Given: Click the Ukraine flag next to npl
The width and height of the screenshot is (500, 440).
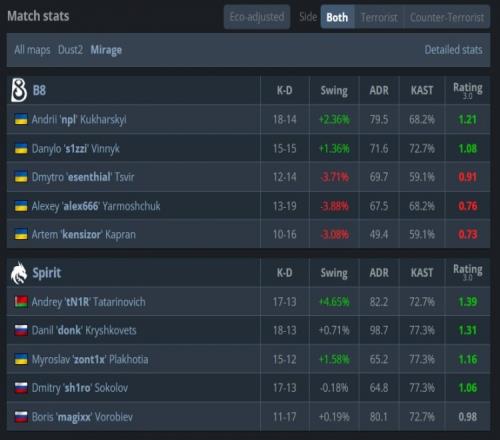Looking at the screenshot, I should (x=21, y=119).
